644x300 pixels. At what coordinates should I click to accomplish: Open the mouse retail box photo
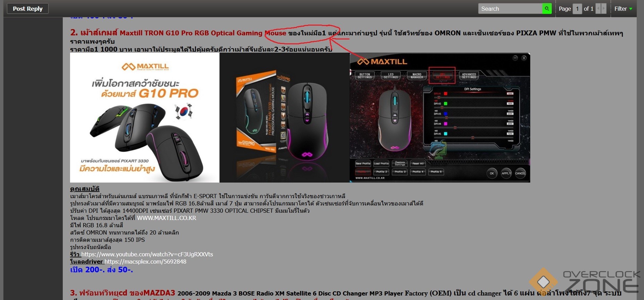(x=284, y=118)
